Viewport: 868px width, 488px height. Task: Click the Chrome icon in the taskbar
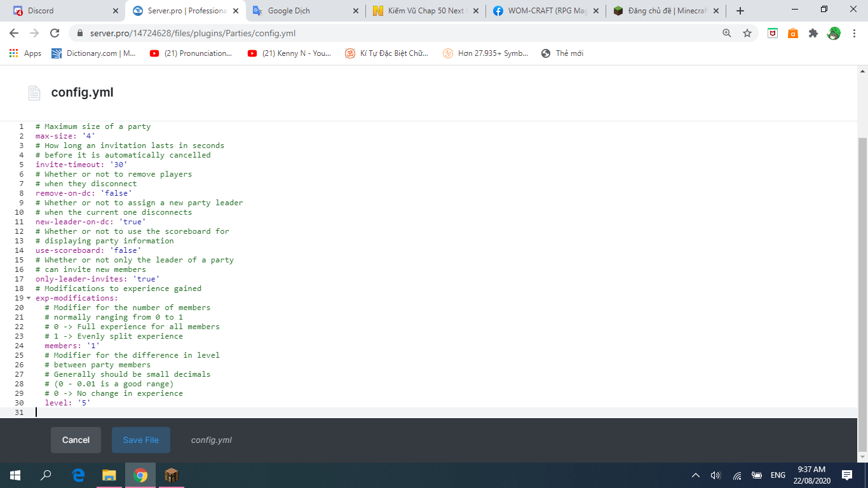[x=140, y=475]
